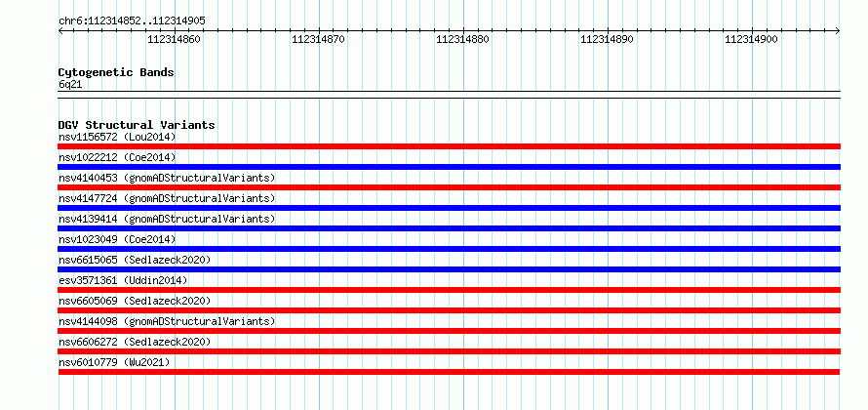Select the blue bar for nsv4139414
868x410 pixels.
click(x=450, y=228)
